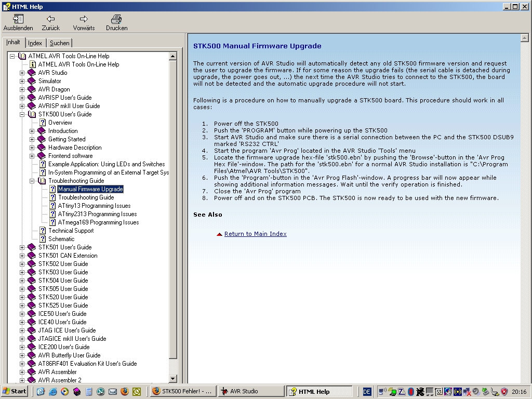The image size is (532, 399).
Task: Select ICE50 User's Guide entry
Action: click(x=62, y=314)
